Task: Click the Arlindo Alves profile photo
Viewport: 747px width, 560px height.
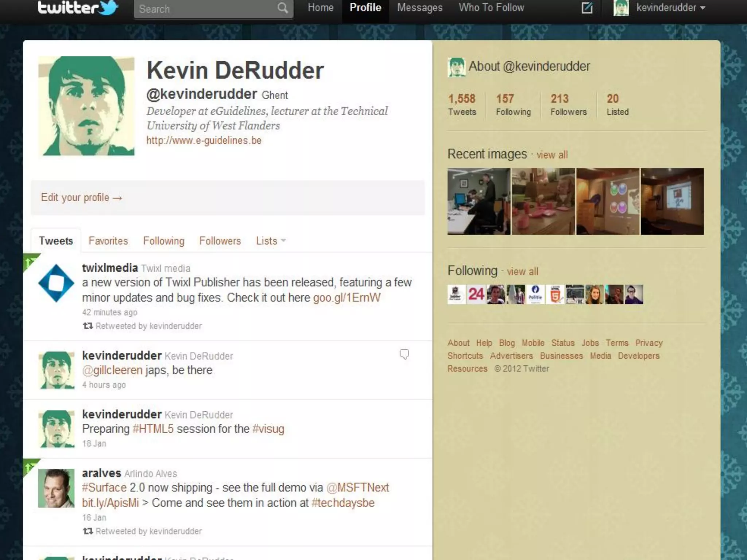Action: [x=56, y=488]
